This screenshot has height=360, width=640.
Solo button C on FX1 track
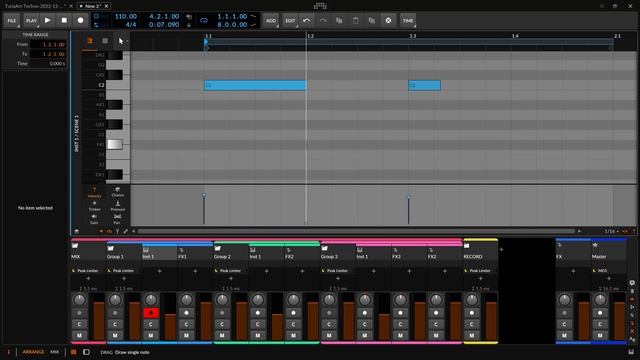[187, 324]
